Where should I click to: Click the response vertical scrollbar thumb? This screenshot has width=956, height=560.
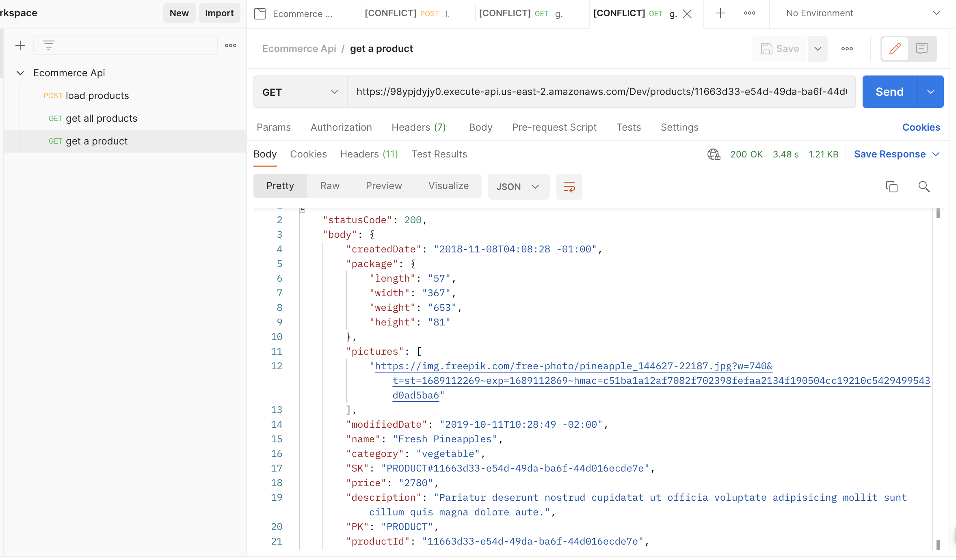938,213
